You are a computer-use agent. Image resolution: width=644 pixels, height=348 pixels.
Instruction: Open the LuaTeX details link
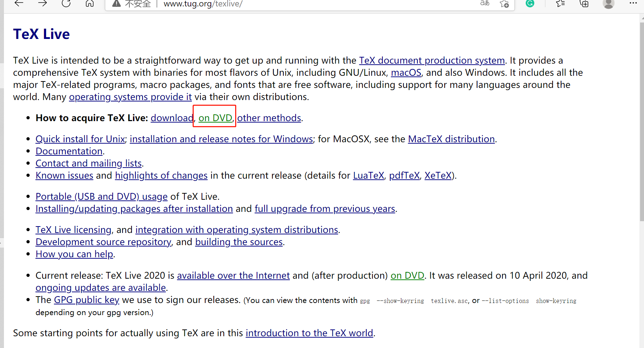click(x=368, y=175)
